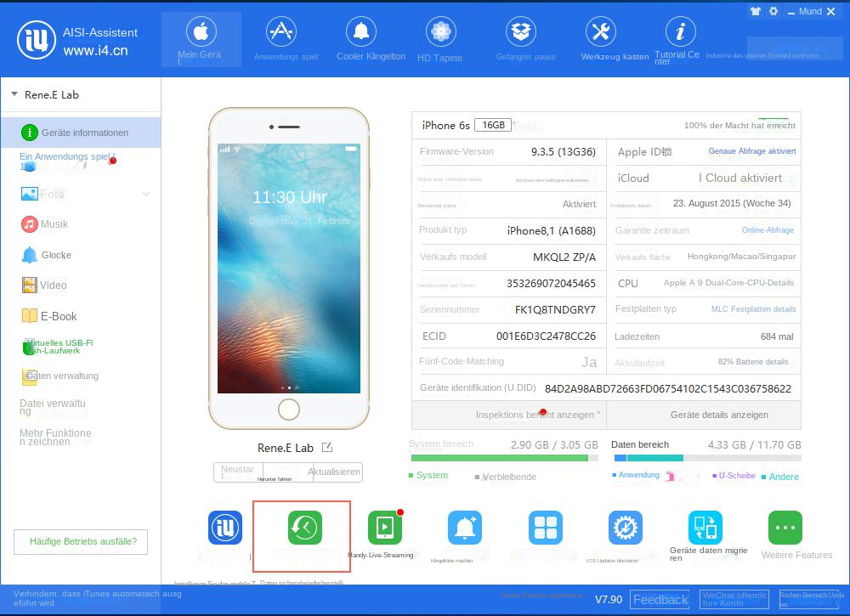Click the IMEI value 353269072045465
850x616 pixels.
point(551,283)
